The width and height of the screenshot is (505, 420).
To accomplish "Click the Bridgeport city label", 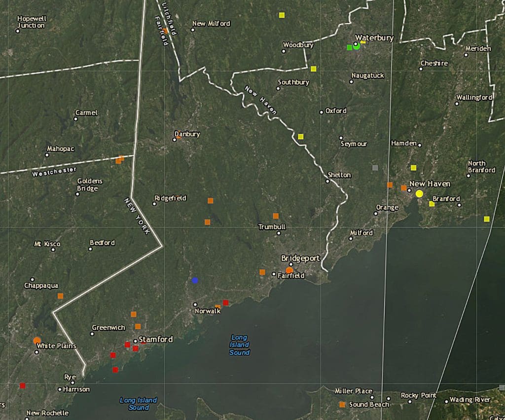I will click(x=300, y=258).
